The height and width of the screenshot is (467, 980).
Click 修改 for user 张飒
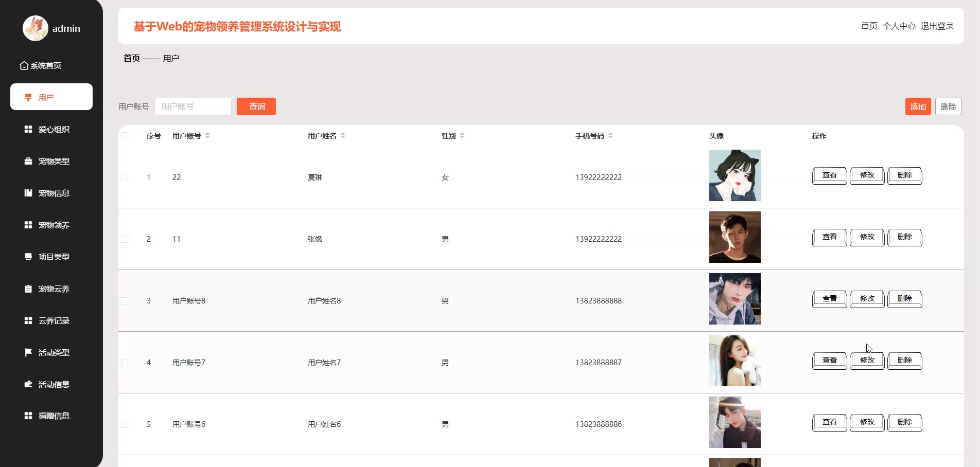(x=867, y=237)
